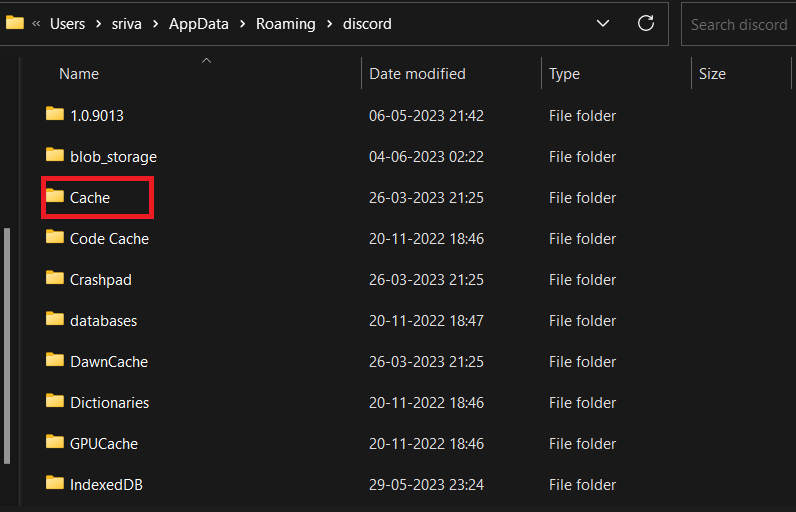The image size is (796, 512).
Task: Click the GPUCache folder icon
Action: [55, 443]
